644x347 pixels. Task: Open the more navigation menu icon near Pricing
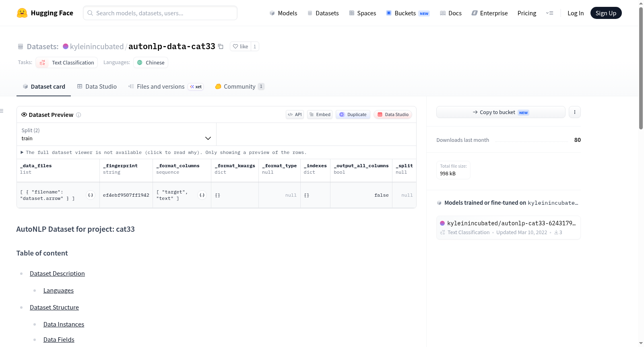pyautogui.click(x=549, y=13)
